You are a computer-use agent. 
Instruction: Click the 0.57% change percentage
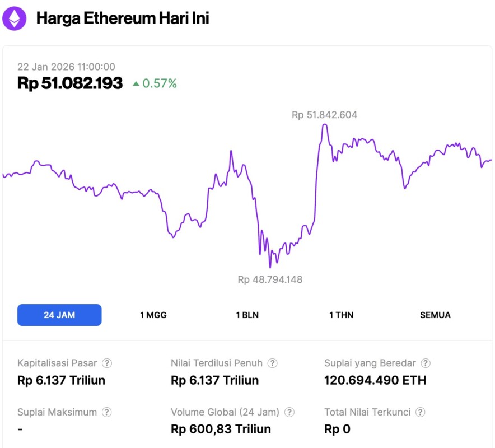point(160,84)
